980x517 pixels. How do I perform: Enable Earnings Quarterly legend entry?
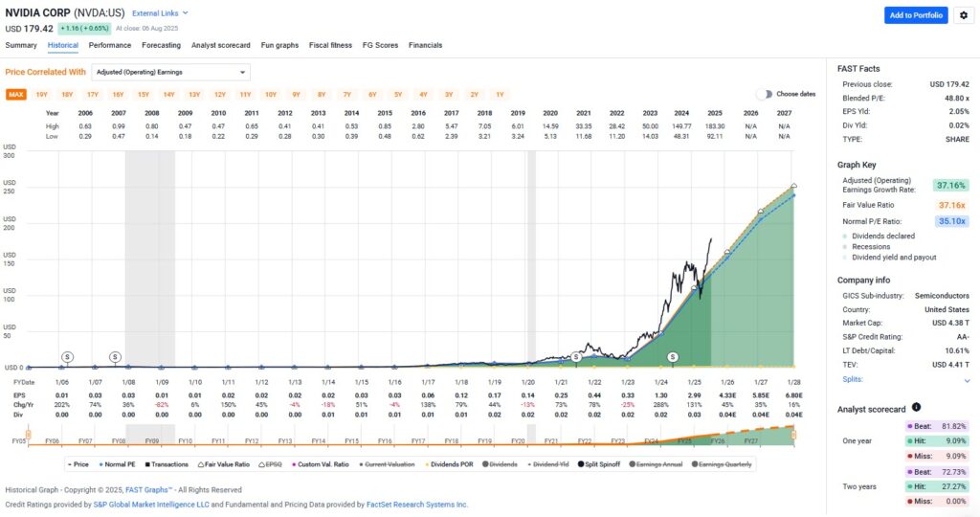click(722, 464)
